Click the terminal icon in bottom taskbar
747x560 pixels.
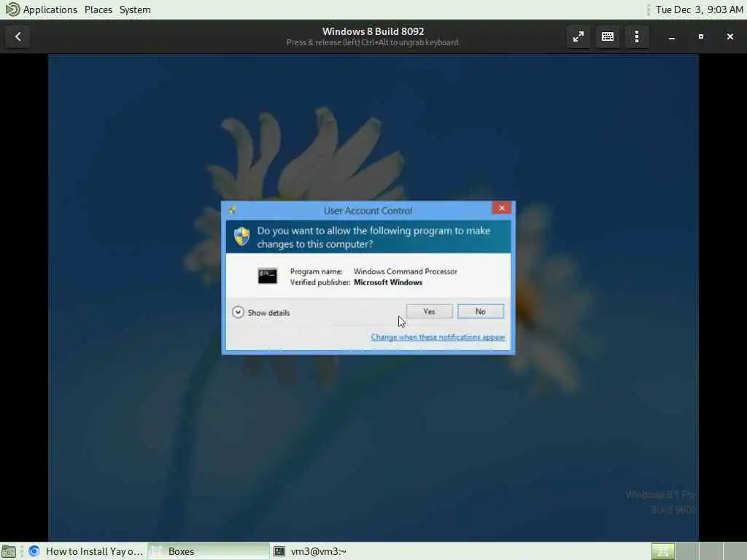click(279, 551)
